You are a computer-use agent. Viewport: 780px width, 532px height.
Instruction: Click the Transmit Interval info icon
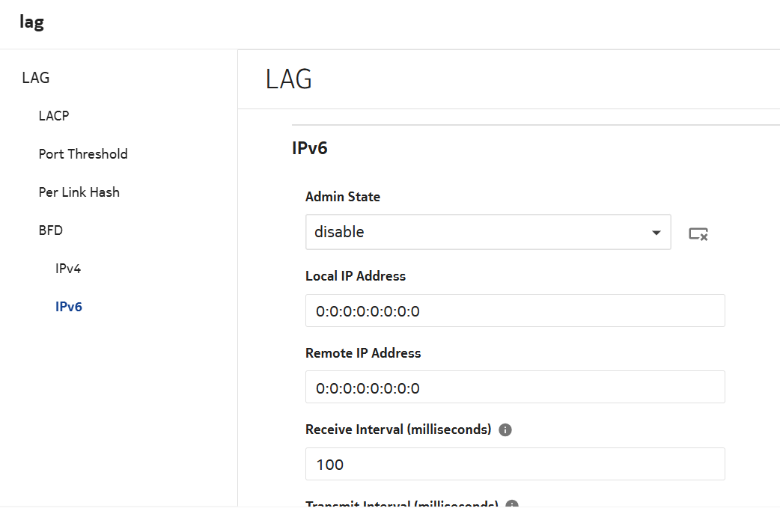click(x=512, y=505)
